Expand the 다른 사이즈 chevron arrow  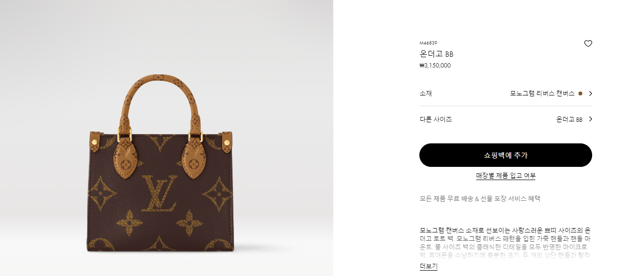tap(590, 119)
